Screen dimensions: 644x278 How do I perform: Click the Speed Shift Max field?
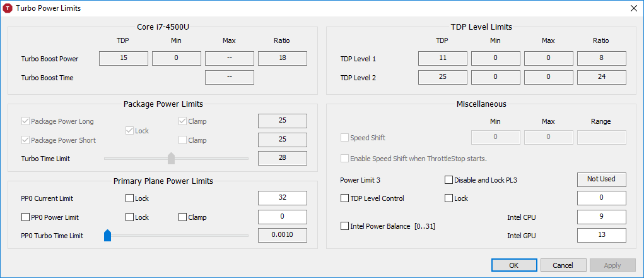coord(549,137)
